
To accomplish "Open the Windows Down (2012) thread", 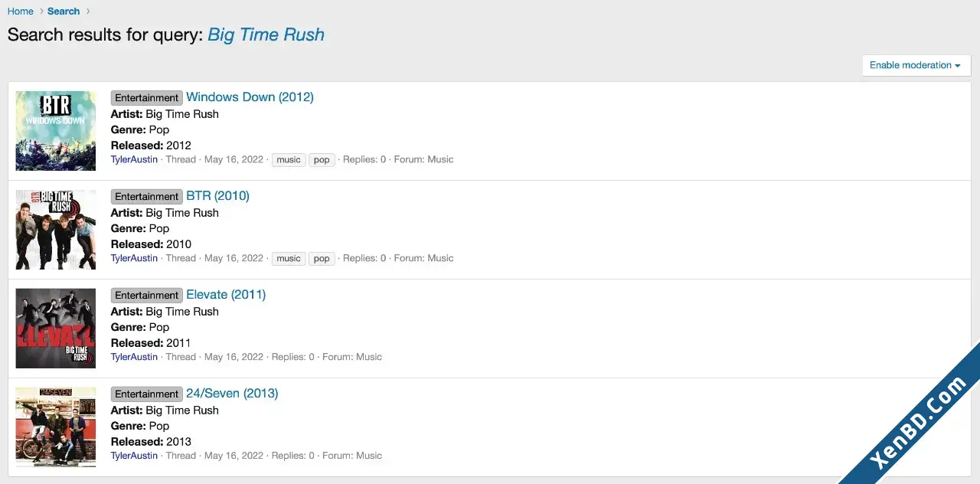I will 250,97.
